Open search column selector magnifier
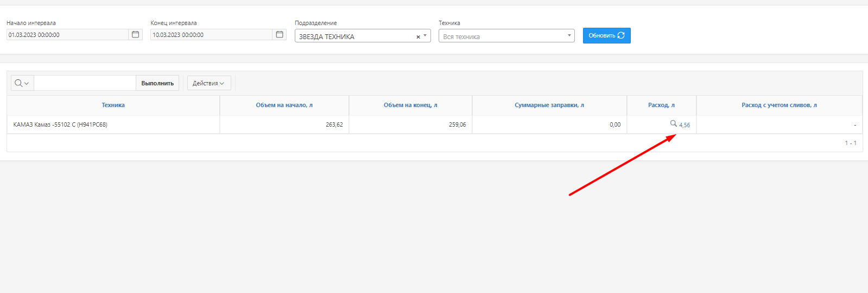The image size is (868, 293). pyautogui.click(x=22, y=83)
